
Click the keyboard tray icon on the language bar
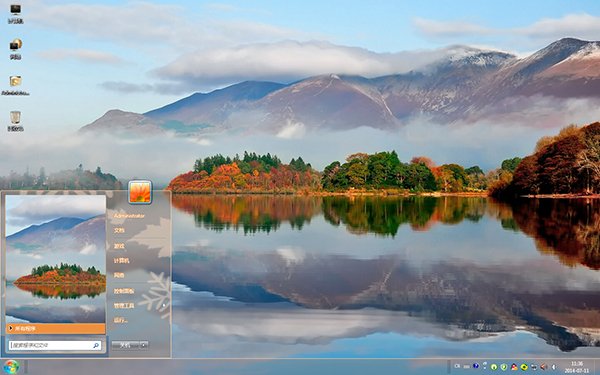point(466,367)
